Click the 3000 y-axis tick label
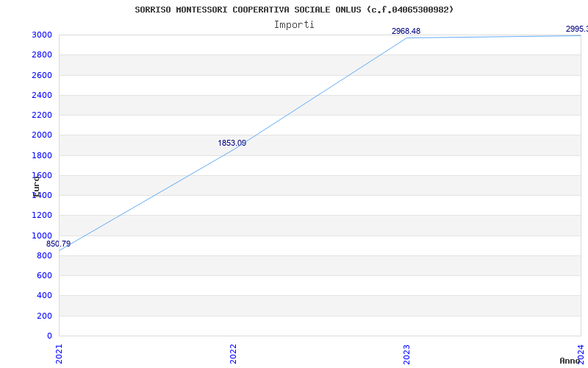 click(41, 35)
